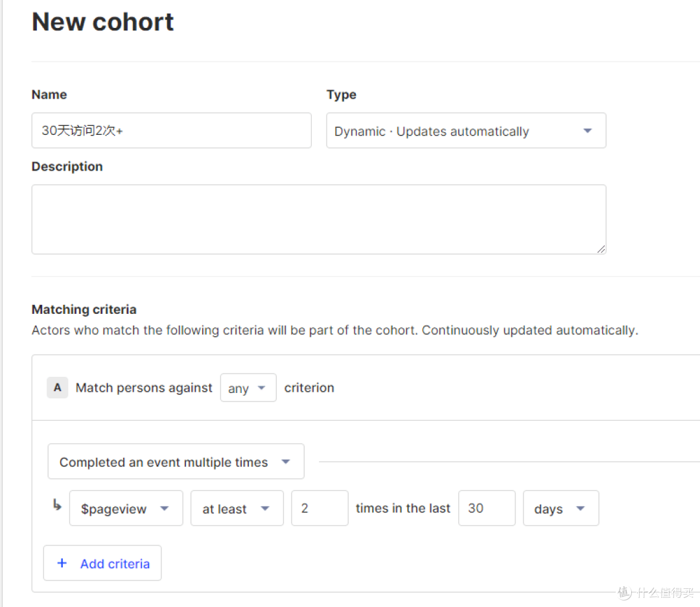
Task: Click the plus icon before Add criteria
Action: click(x=62, y=563)
